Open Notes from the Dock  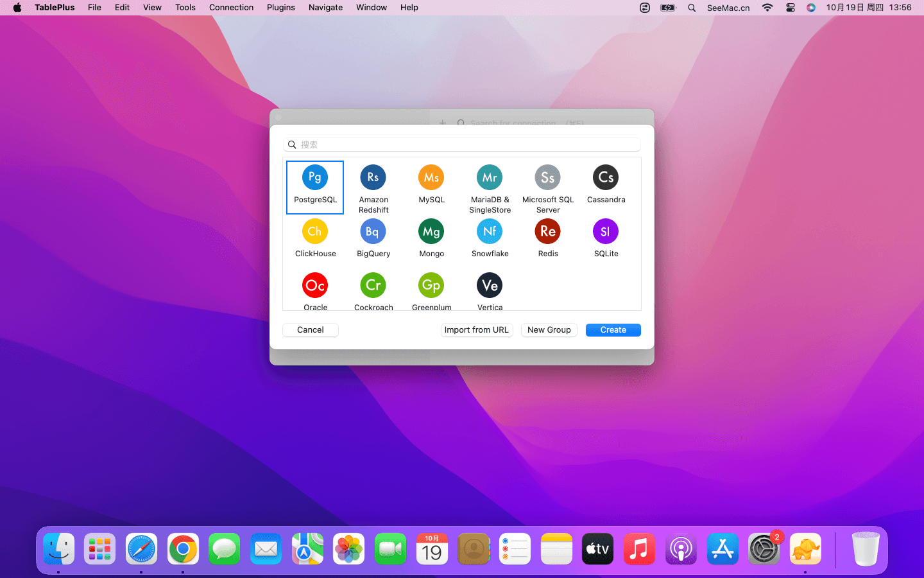[x=556, y=549]
